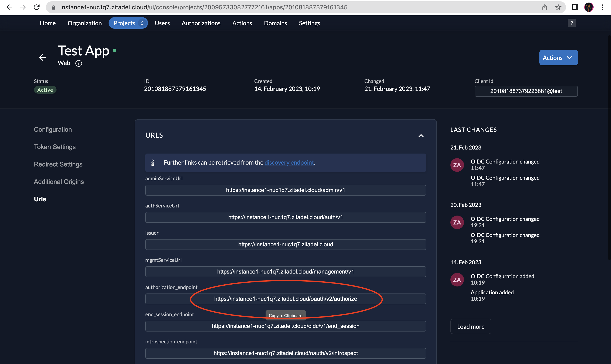Image resolution: width=611 pixels, height=364 pixels.
Task: Collapse the URLS panel with the chevron
Action: pos(421,136)
